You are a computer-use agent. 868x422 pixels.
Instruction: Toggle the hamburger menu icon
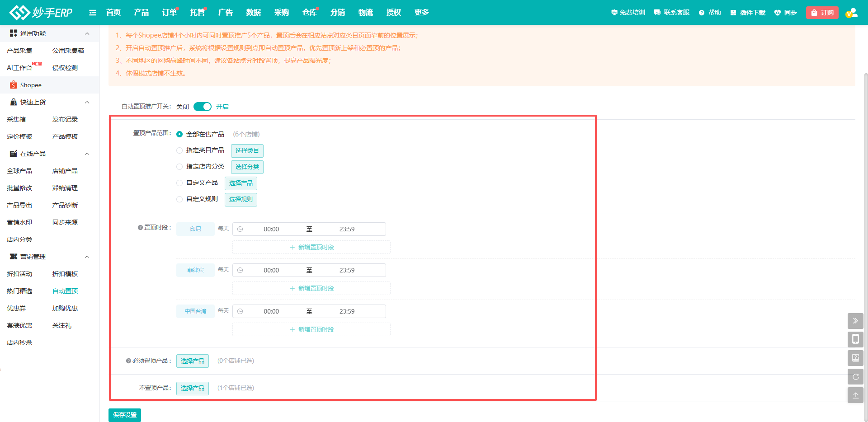pos(93,13)
